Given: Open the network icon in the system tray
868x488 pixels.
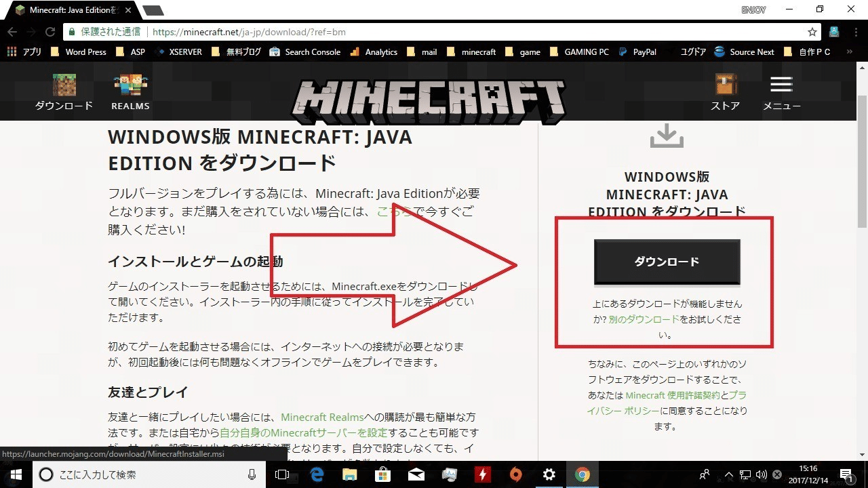Looking at the screenshot, I should pyautogui.click(x=745, y=474).
